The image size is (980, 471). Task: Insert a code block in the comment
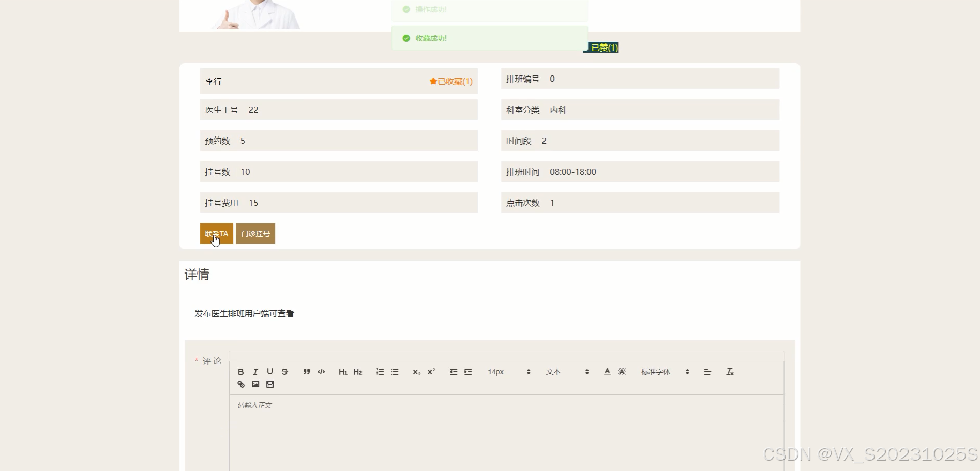tap(321, 372)
